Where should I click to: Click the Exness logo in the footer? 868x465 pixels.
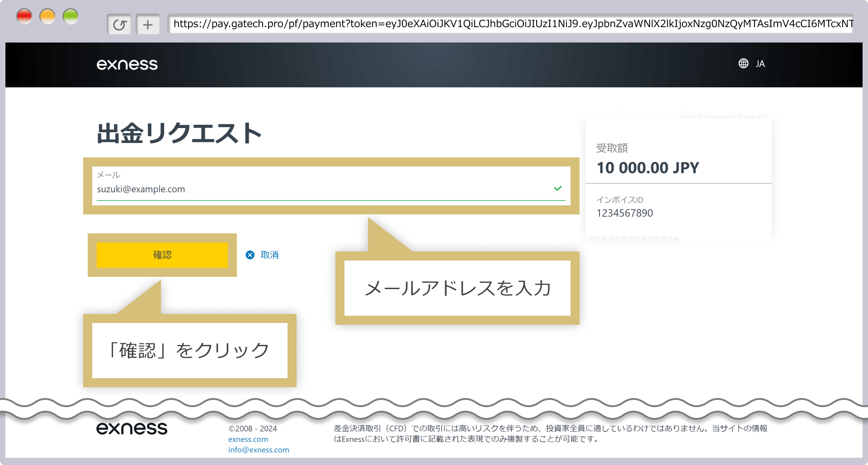pos(132,428)
